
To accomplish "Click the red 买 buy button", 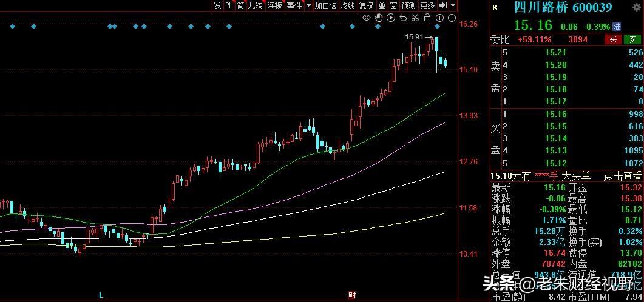I will pyautogui.click(x=613, y=39).
